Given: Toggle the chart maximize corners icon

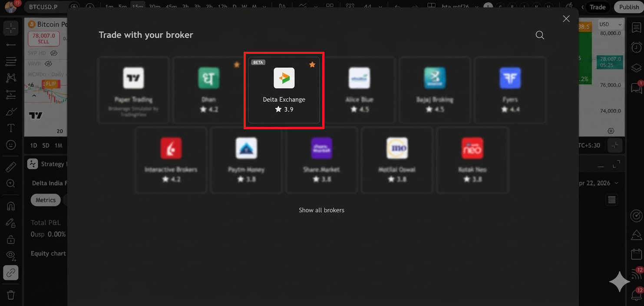Looking at the screenshot, I should click(615, 146).
